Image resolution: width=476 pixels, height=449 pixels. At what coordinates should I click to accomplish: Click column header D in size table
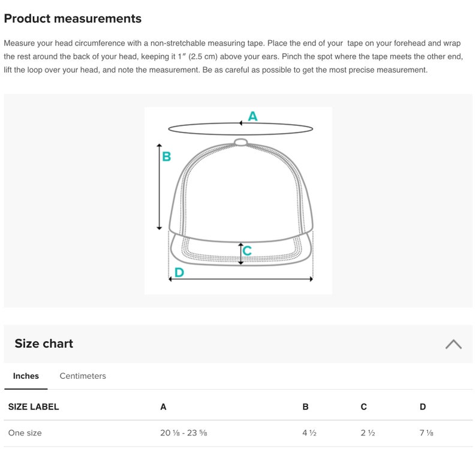click(423, 407)
